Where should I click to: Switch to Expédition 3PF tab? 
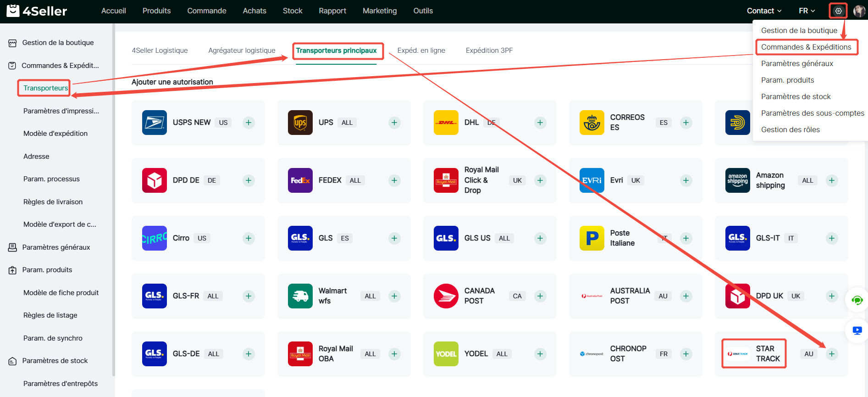click(489, 50)
